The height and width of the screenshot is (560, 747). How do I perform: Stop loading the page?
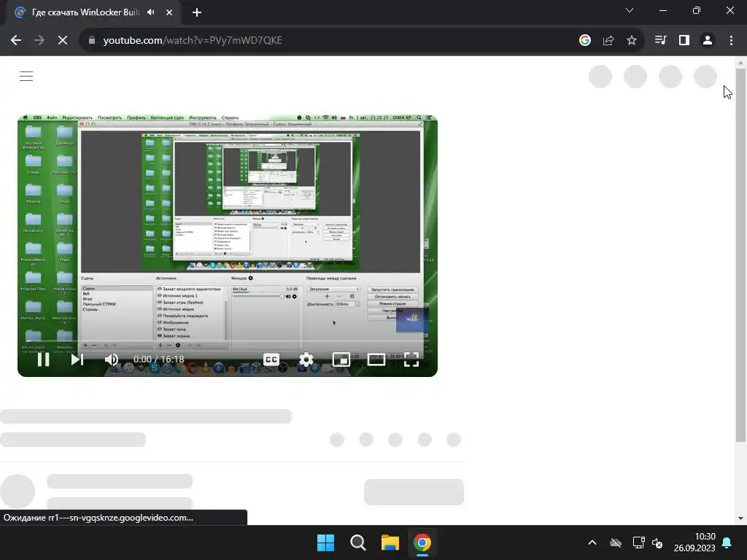63,41
